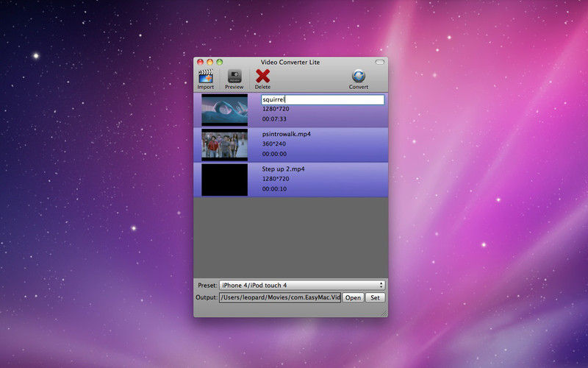The width and height of the screenshot is (588, 368).
Task: Click the Open button beside Output
Action: [x=353, y=297]
